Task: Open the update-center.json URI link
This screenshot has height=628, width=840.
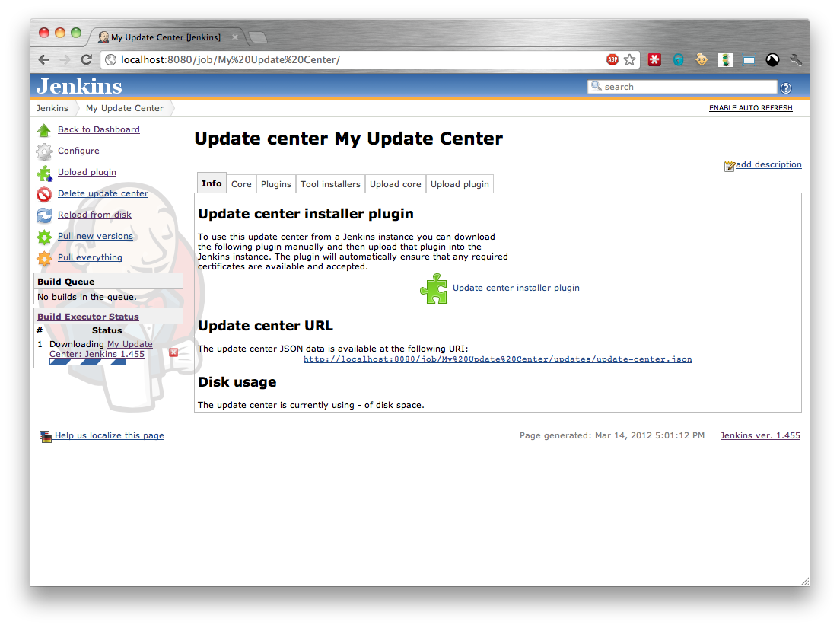Action: pyautogui.click(x=498, y=359)
